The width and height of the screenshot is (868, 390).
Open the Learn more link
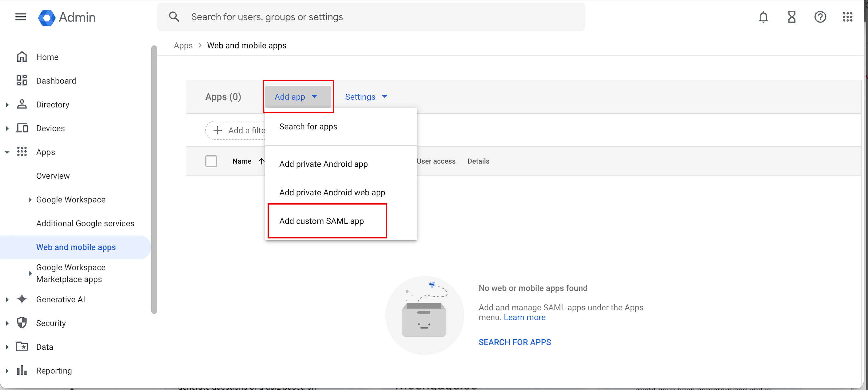[x=524, y=318]
